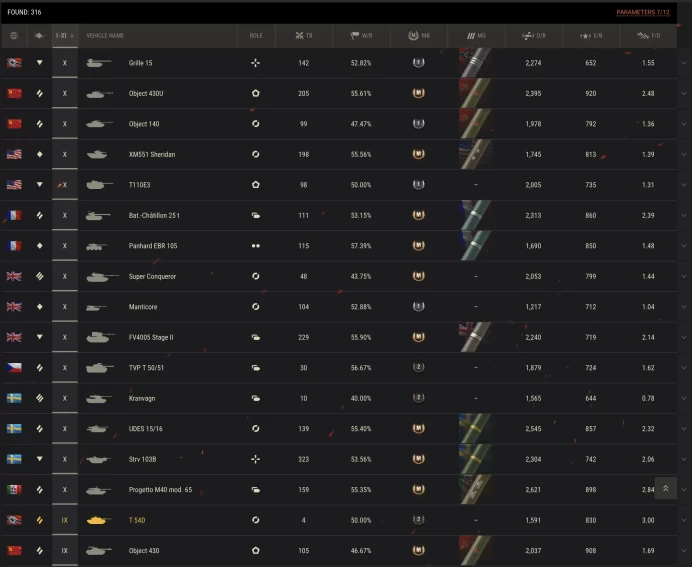Click the Grille 15 tank silhouette
692x567 pixels.
[x=98, y=63]
